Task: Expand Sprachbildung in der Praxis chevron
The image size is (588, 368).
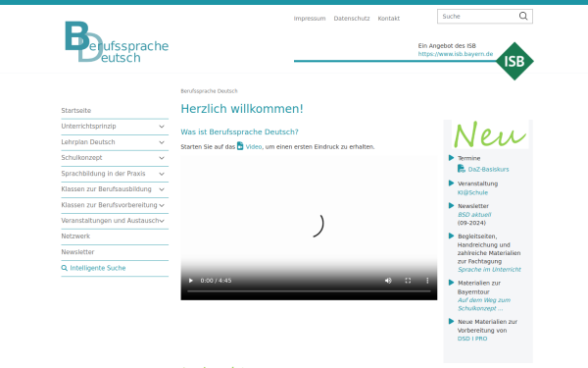Action: point(162,174)
